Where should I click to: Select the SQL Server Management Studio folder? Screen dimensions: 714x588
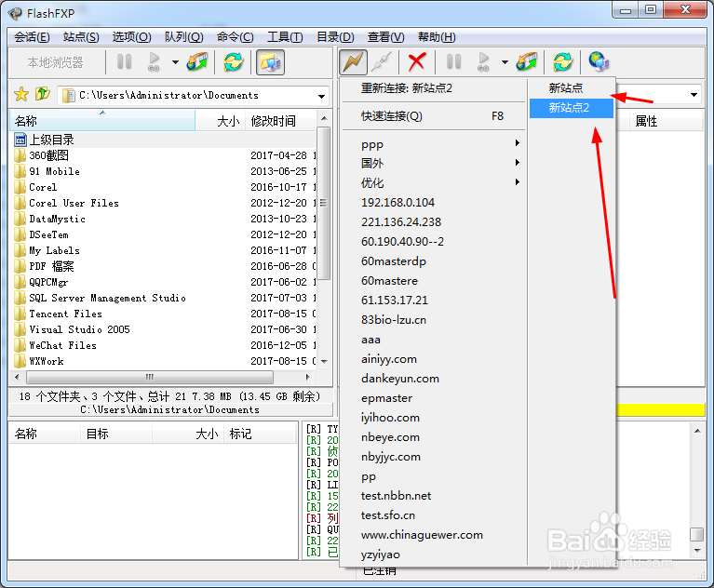tap(101, 298)
